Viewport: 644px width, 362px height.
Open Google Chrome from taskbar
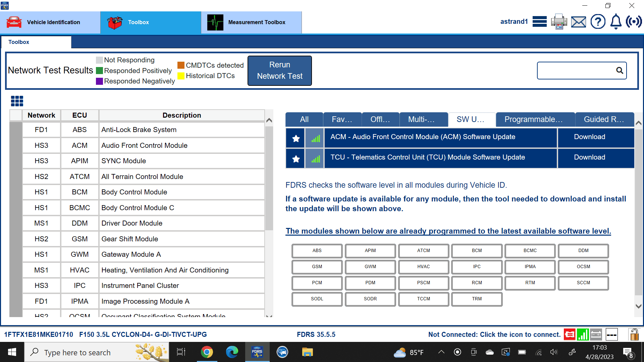(x=207, y=352)
